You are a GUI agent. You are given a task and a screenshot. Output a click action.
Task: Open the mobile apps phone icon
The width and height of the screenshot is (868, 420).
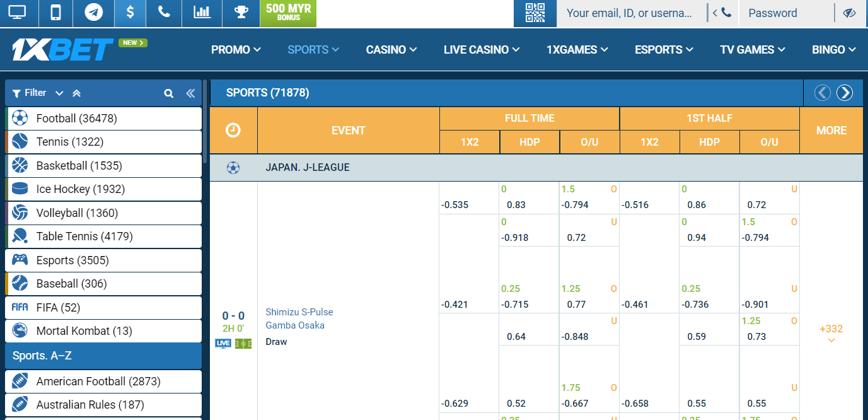point(55,13)
